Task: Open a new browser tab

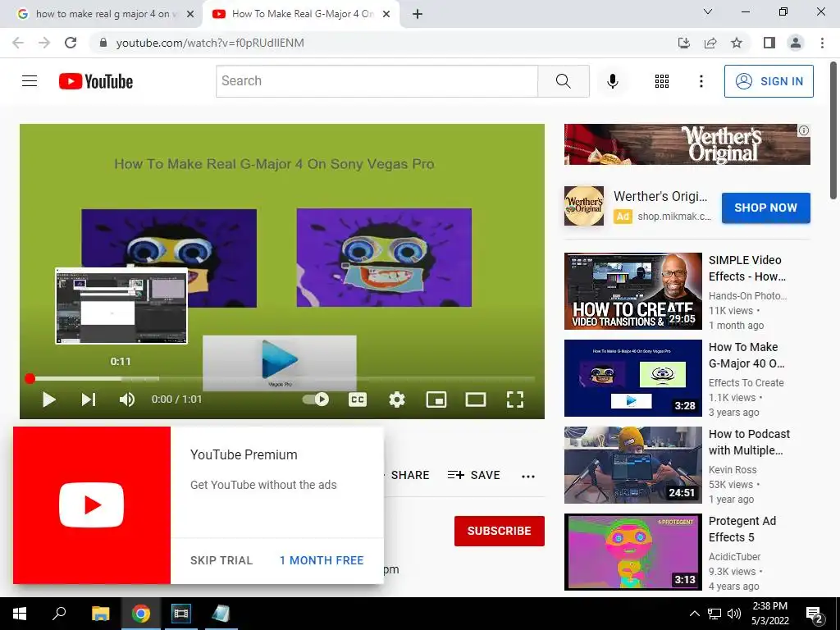Action: tap(418, 15)
